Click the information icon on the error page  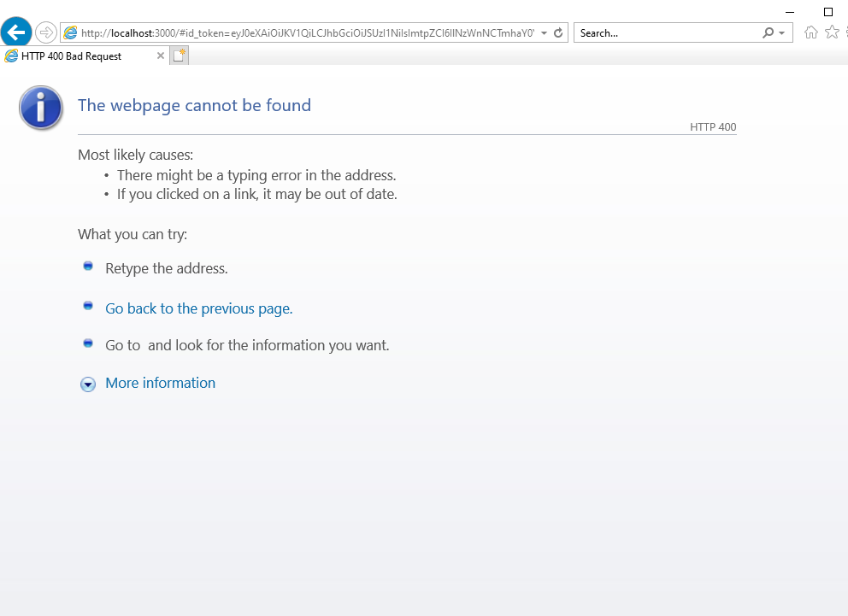pos(40,108)
